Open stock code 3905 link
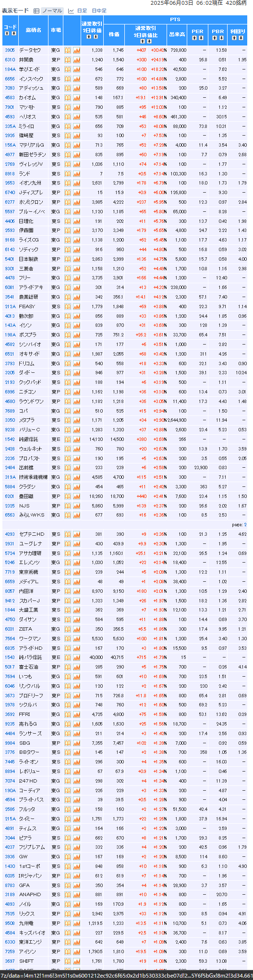253x980 pixels. pyautogui.click(x=10, y=50)
